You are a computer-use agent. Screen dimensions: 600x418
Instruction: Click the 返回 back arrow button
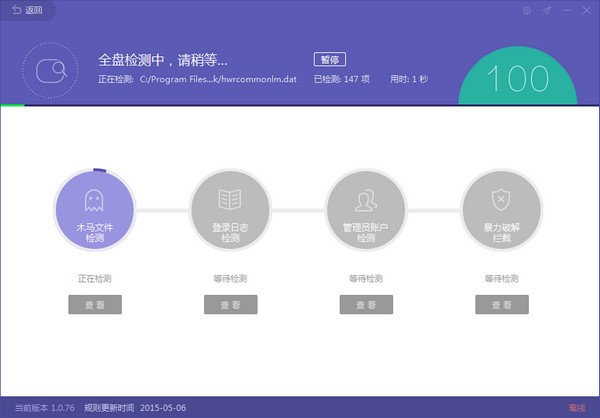pyautogui.click(x=27, y=10)
